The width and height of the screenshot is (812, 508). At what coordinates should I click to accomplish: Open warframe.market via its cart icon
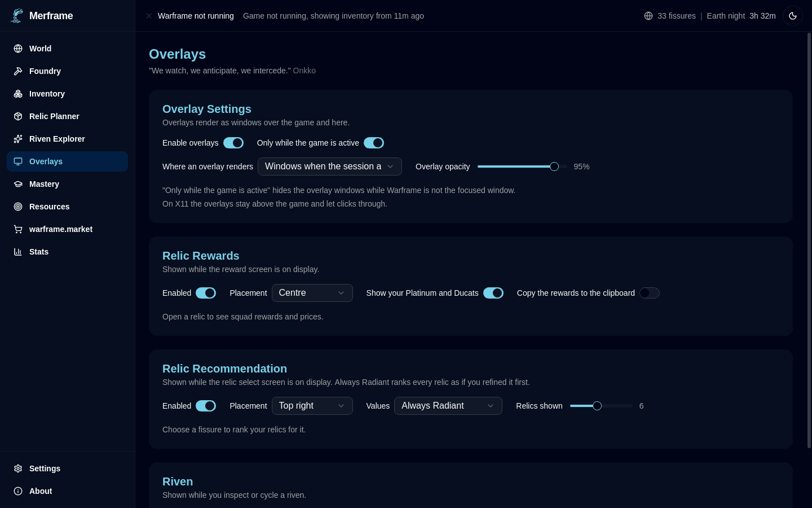point(18,229)
